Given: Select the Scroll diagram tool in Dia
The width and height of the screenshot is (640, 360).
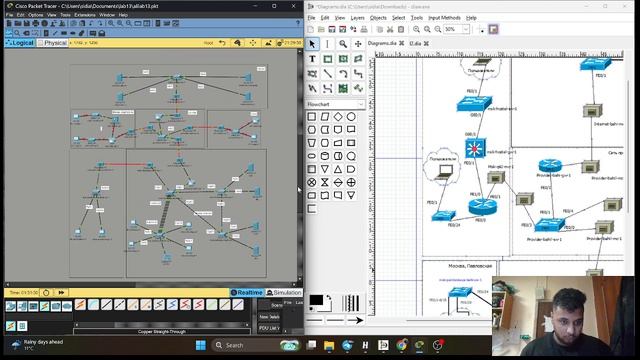Looking at the screenshot, I should coord(358,44).
